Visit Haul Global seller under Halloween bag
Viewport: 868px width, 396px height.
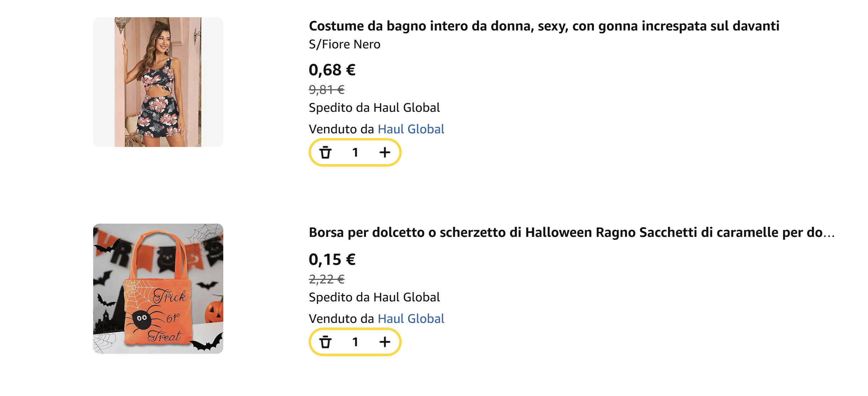[x=411, y=319]
